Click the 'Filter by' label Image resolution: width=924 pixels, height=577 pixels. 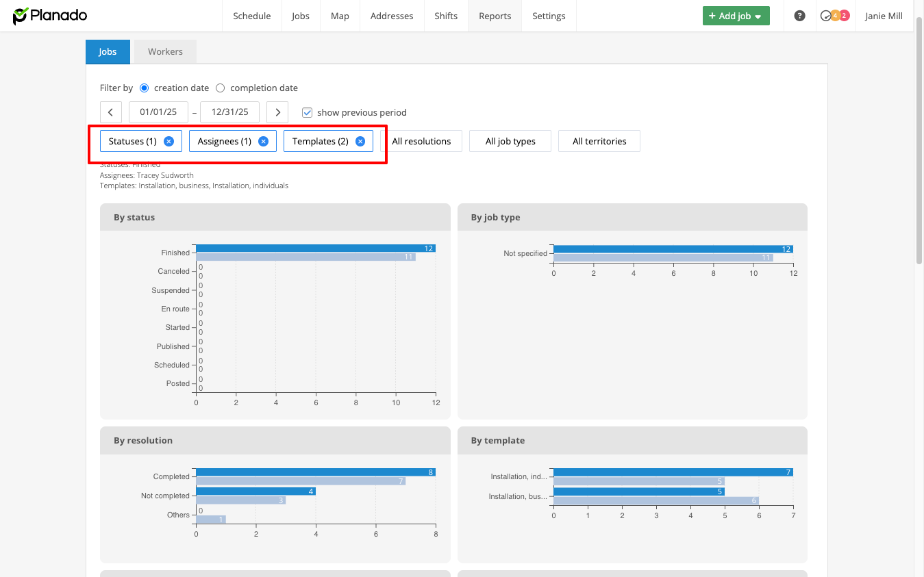[x=116, y=88]
